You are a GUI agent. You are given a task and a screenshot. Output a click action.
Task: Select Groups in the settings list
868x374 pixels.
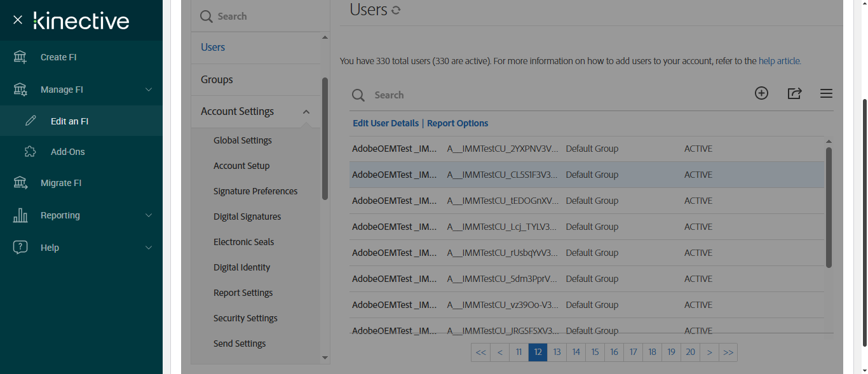[x=217, y=79]
